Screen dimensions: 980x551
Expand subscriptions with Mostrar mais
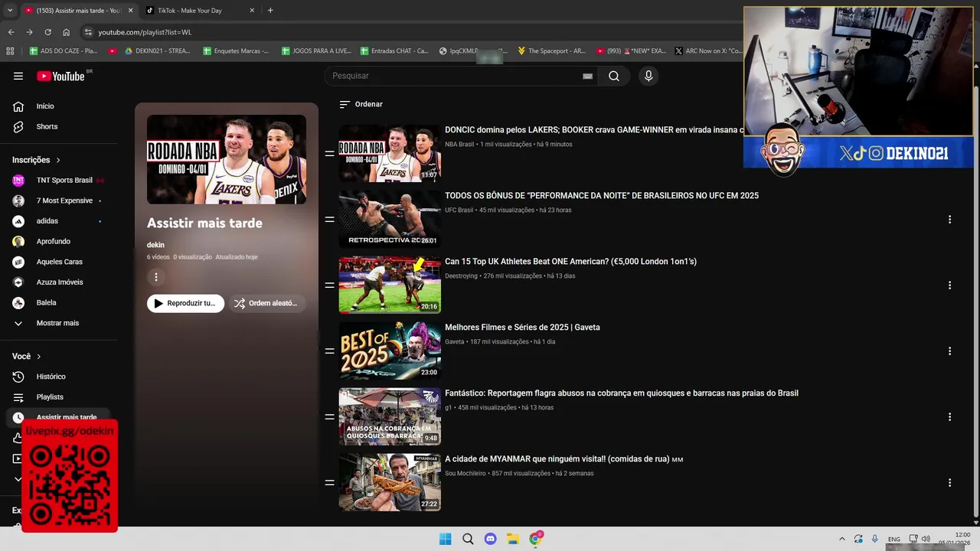pyautogui.click(x=59, y=323)
